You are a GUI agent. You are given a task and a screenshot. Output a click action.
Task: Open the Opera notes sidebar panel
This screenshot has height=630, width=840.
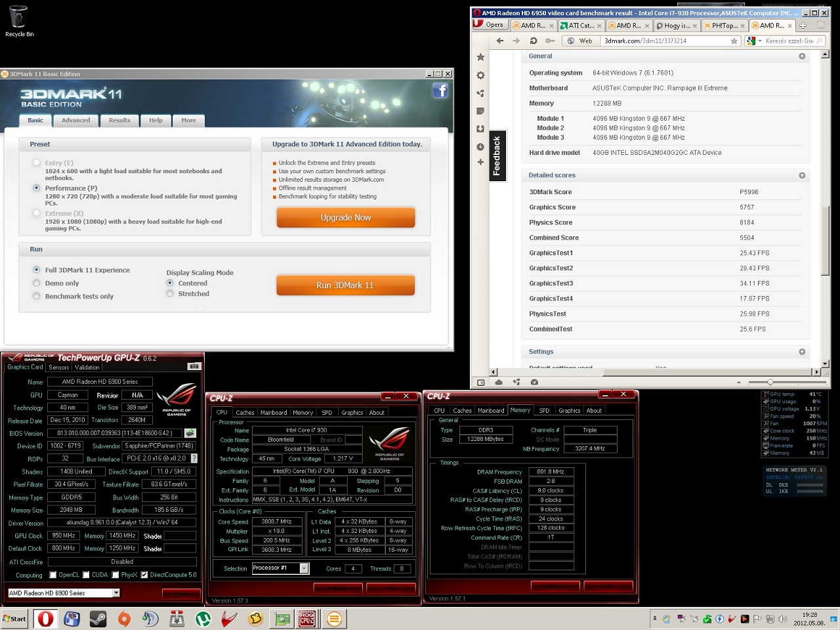pyautogui.click(x=480, y=111)
